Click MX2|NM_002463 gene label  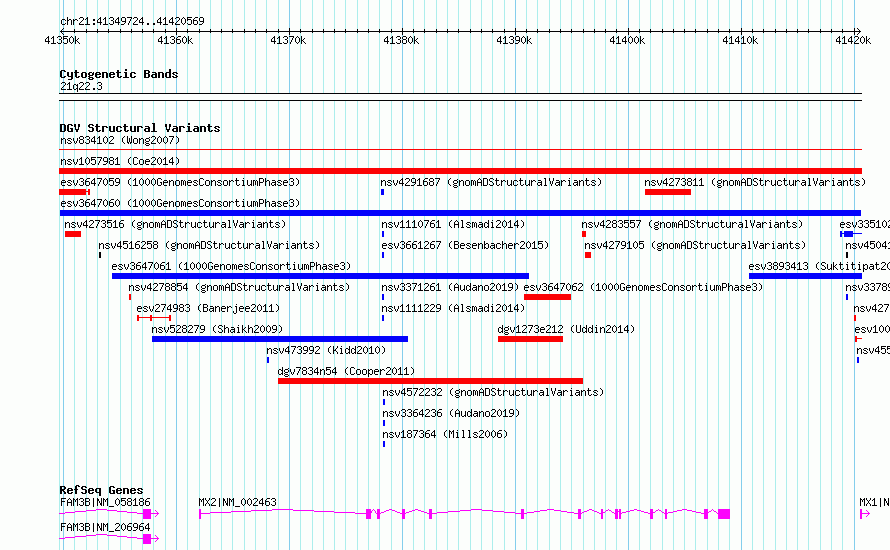click(237, 502)
